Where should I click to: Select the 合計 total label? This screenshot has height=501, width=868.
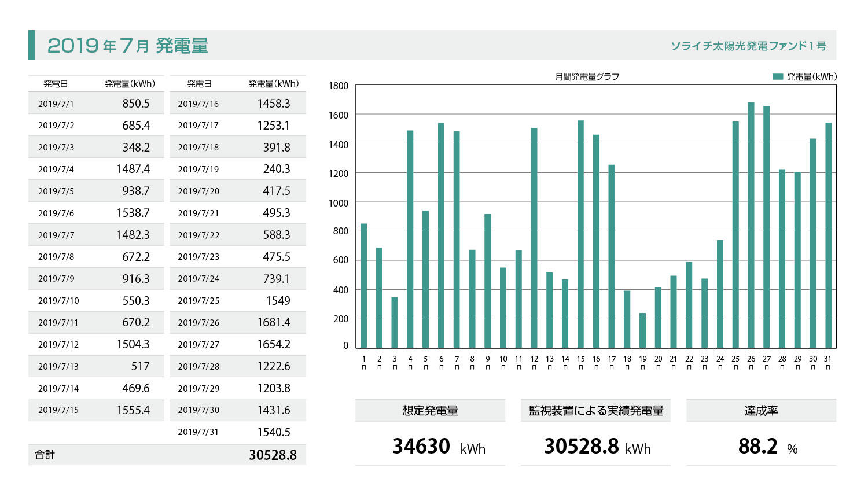pyautogui.click(x=45, y=455)
